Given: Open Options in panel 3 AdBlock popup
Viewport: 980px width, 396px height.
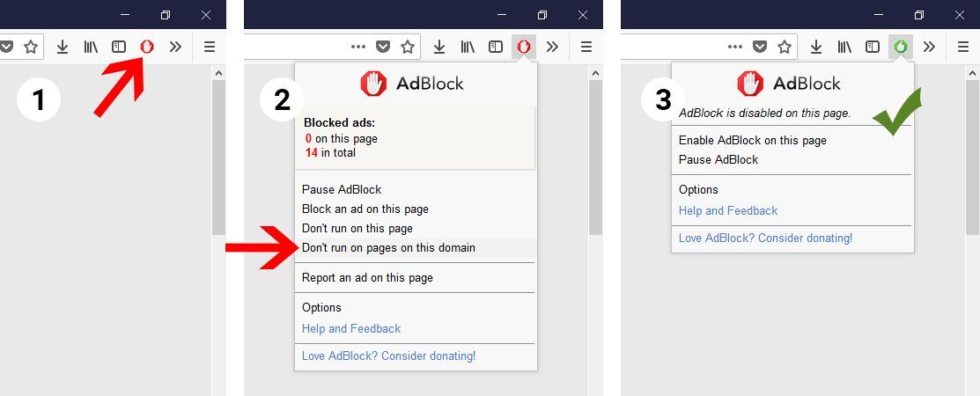Looking at the screenshot, I should pyautogui.click(x=699, y=190).
